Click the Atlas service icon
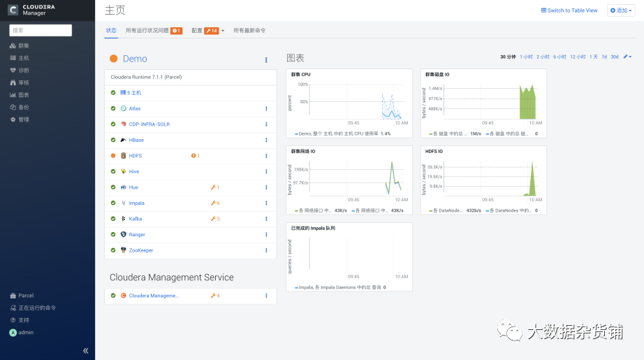Viewport: 644px width, 360px height. (x=123, y=108)
